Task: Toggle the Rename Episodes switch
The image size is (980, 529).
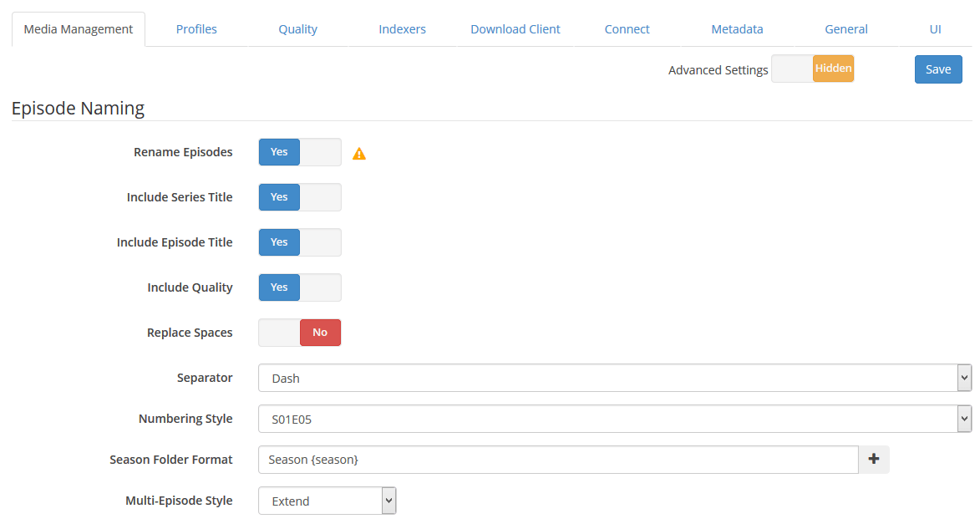Action: click(x=300, y=152)
